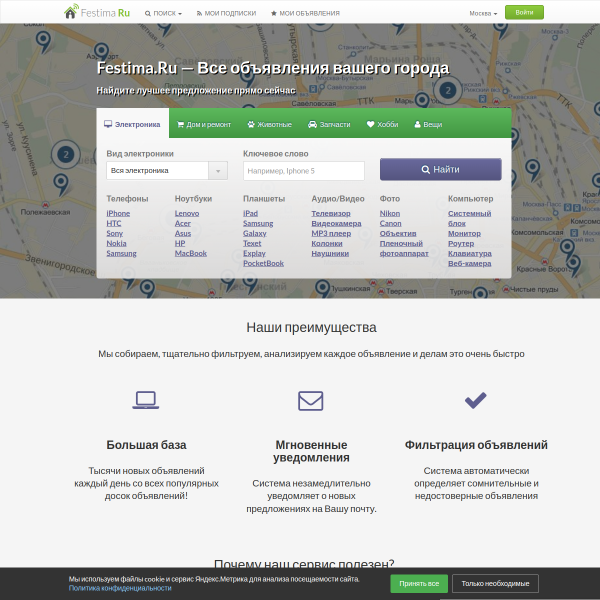Click the Ноутбуки category heading

[193, 199]
